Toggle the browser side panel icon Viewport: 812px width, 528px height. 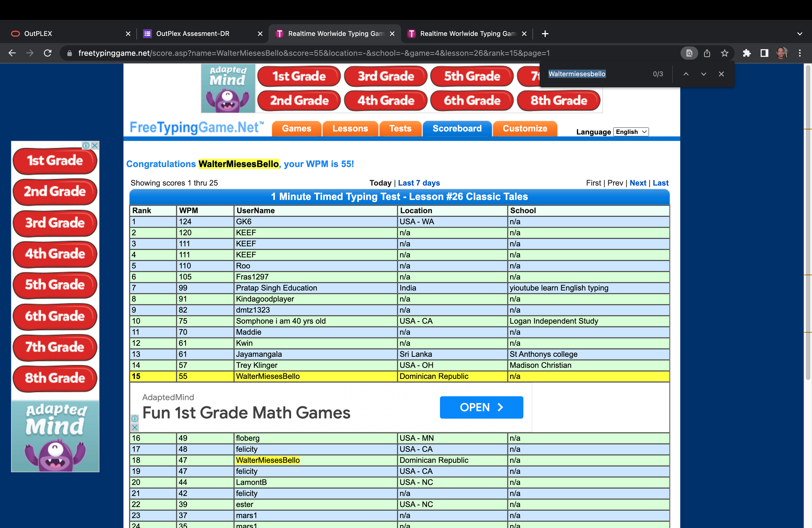[x=764, y=53]
